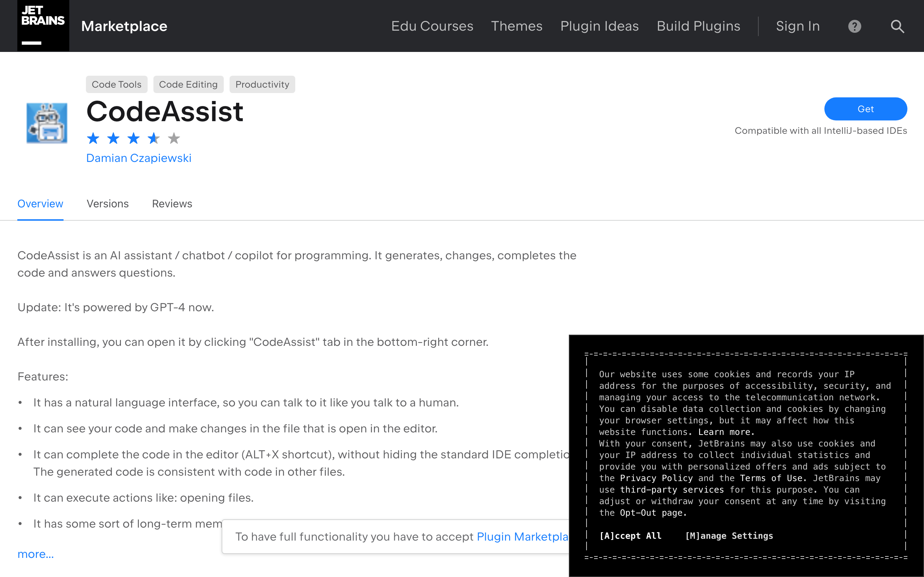Click the third star rating icon
This screenshot has height=577, width=924.
click(133, 138)
